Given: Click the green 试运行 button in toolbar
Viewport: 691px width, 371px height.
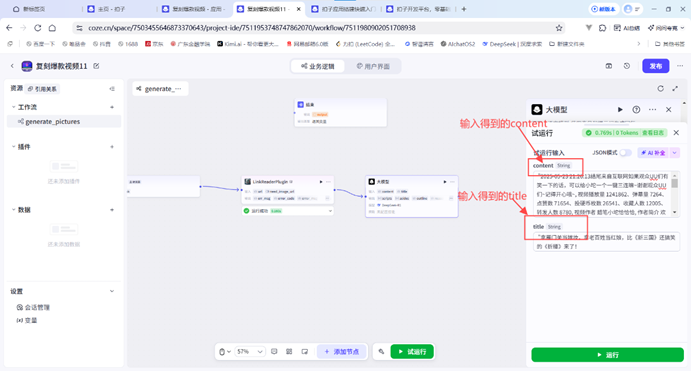Looking at the screenshot, I should [x=412, y=352].
